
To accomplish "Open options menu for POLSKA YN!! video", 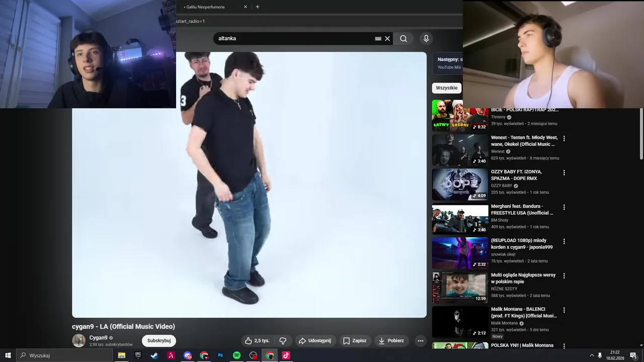I will 564,346.
